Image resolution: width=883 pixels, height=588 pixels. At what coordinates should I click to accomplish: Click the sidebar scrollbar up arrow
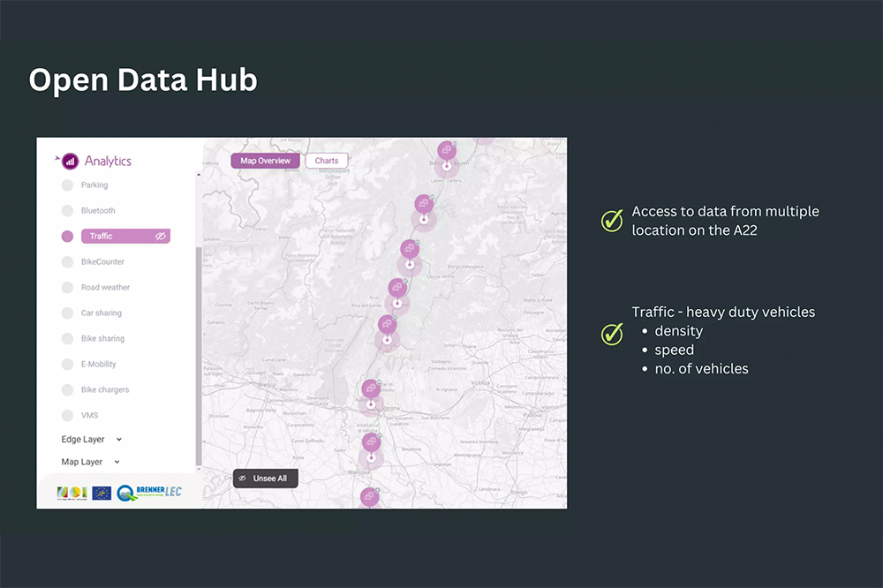tap(198, 175)
